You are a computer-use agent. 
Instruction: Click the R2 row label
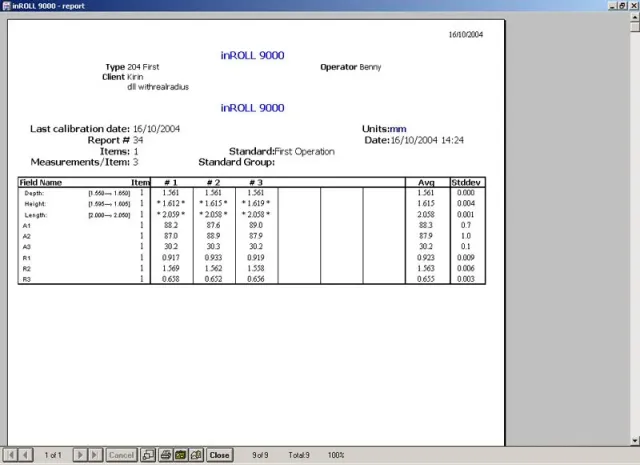tap(27, 268)
